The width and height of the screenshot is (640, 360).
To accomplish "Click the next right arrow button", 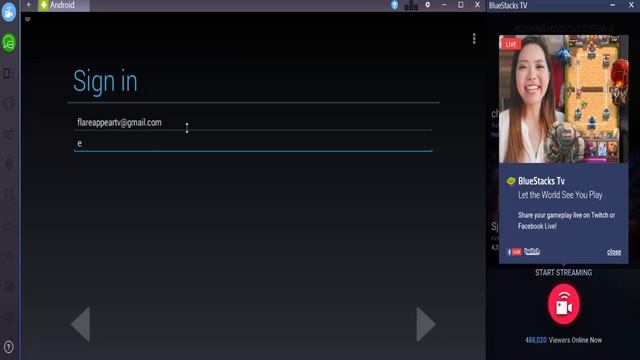I will 426,324.
